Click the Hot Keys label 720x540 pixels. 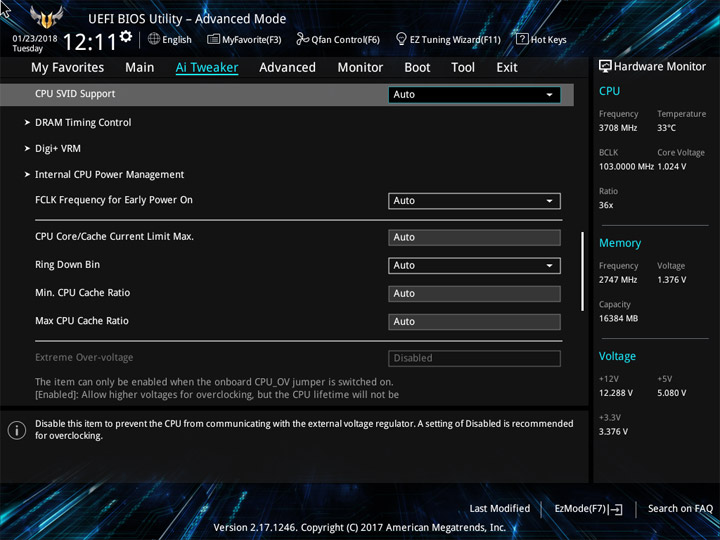tap(549, 39)
